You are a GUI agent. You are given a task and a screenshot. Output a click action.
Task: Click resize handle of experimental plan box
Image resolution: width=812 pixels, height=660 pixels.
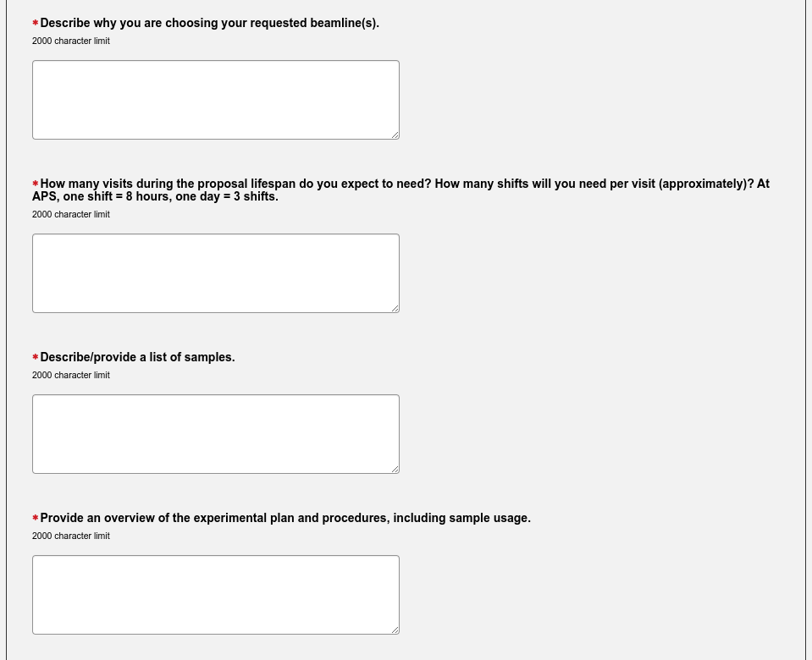[x=395, y=630]
